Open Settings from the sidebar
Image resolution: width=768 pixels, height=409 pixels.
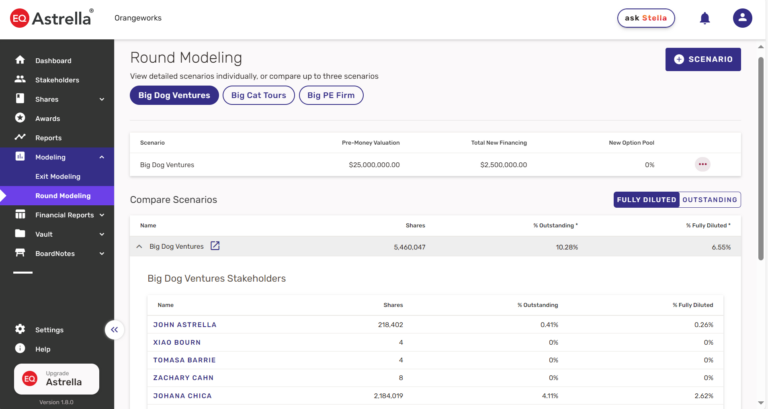point(49,330)
